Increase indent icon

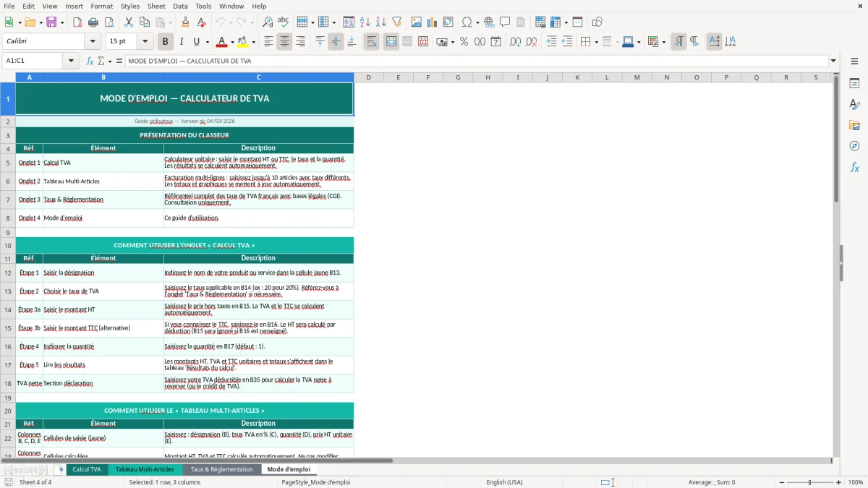(x=551, y=42)
